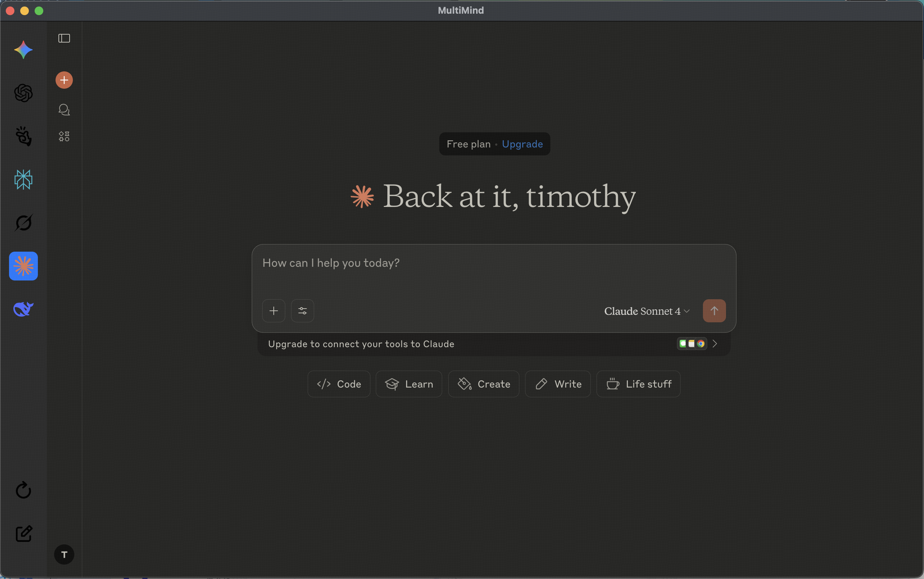The image size is (924, 579).
Task: Select the Write suggestion chip
Action: coord(558,384)
